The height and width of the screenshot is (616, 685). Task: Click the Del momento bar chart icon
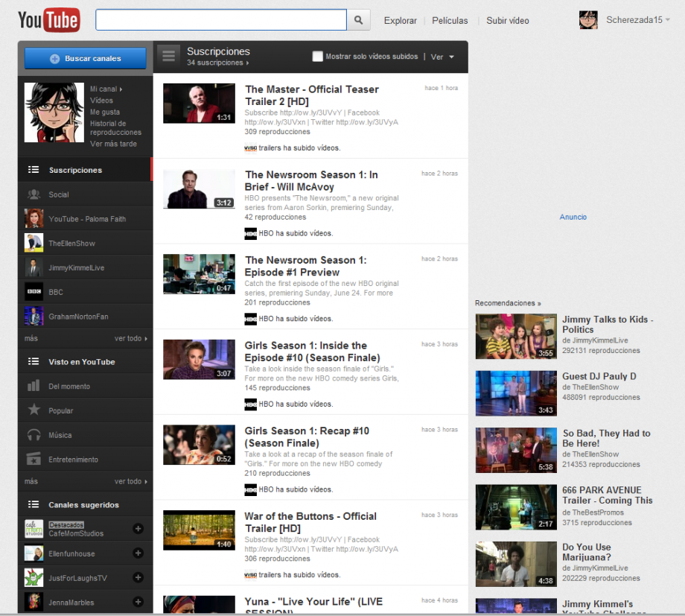click(34, 386)
